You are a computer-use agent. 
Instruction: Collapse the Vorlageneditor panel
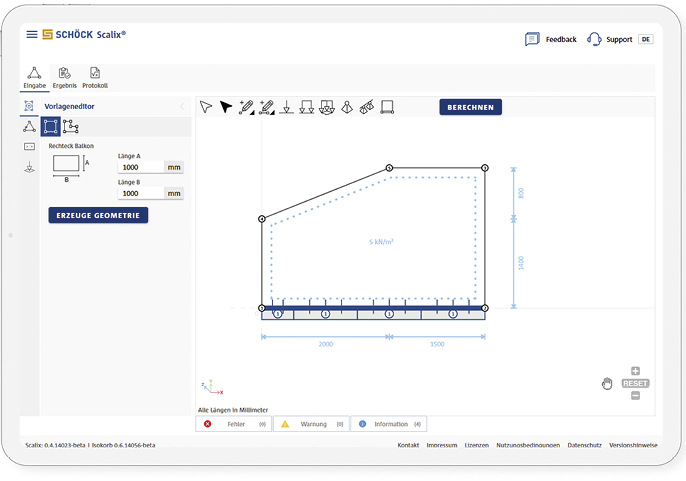(181, 106)
